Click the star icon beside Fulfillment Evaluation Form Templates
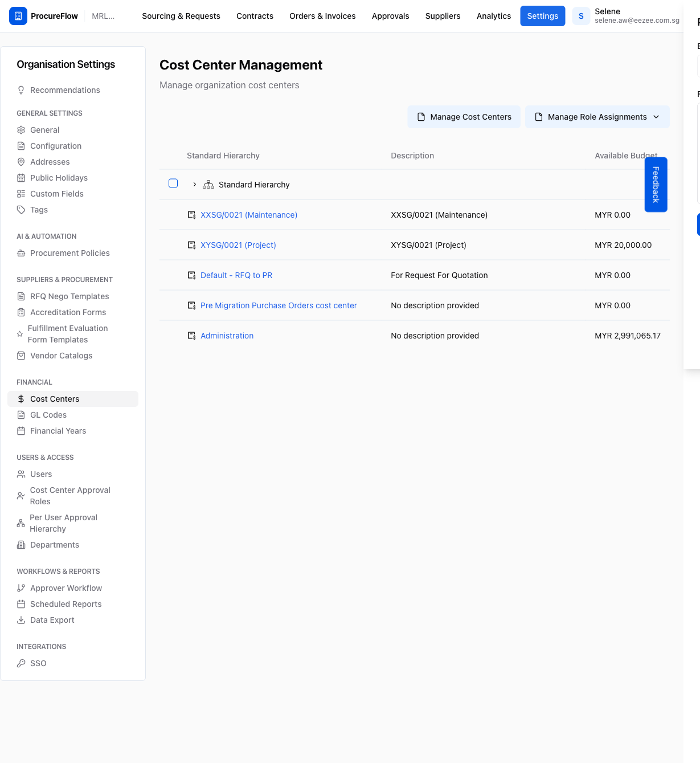Viewport: 700px width, 763px height. coord(20,334)
